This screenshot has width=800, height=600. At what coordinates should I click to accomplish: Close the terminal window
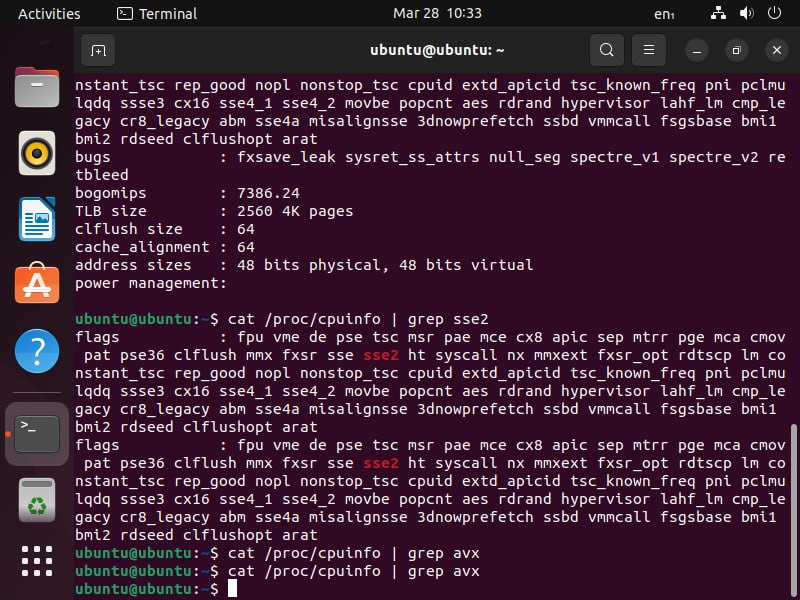tap(777, 50)
